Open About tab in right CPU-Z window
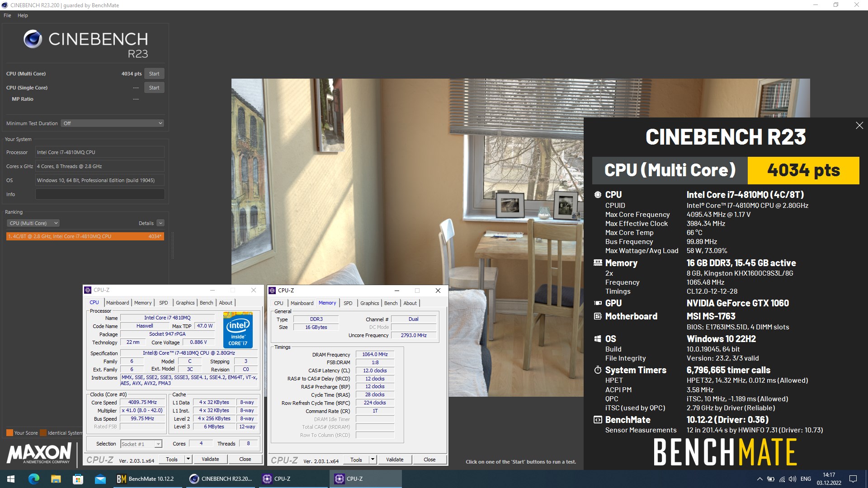This screenshot has width=868, height=488. pyautogui.click(x=410, y=303)
